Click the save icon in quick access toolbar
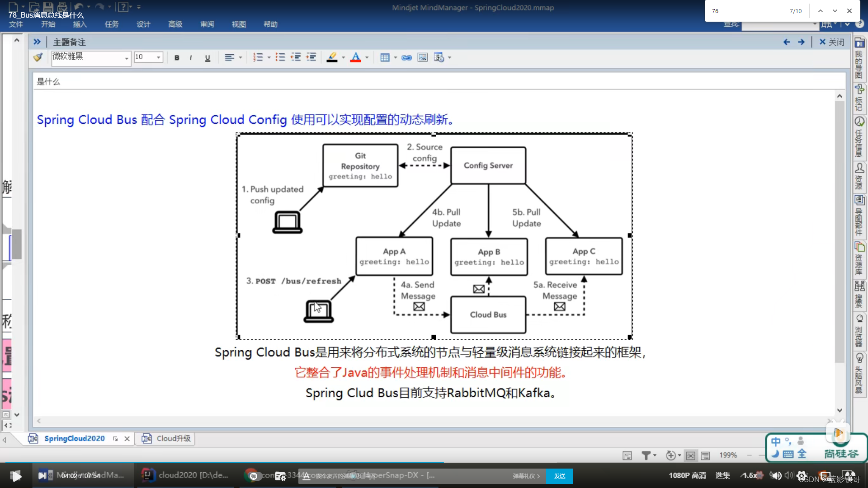This screenshot has width=868, height=488. (48, 7)
